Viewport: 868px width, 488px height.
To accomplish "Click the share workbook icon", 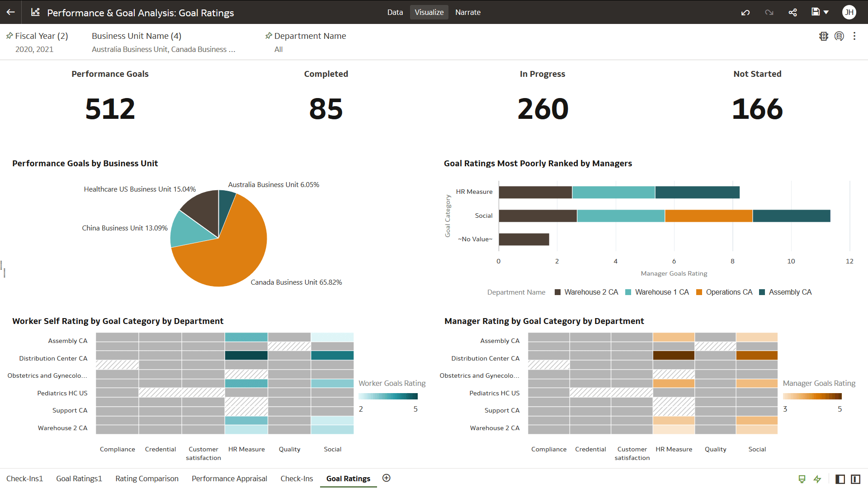I will tap(793, 12).
